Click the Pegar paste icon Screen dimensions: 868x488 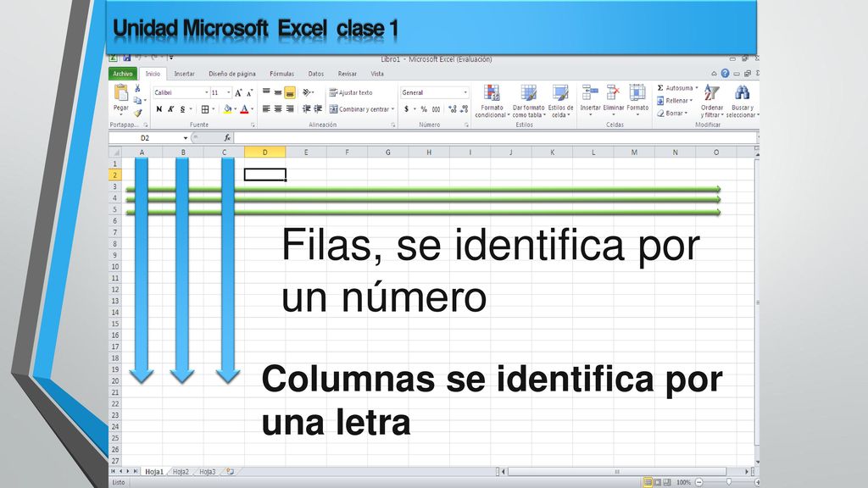click(x=120, y=92)
